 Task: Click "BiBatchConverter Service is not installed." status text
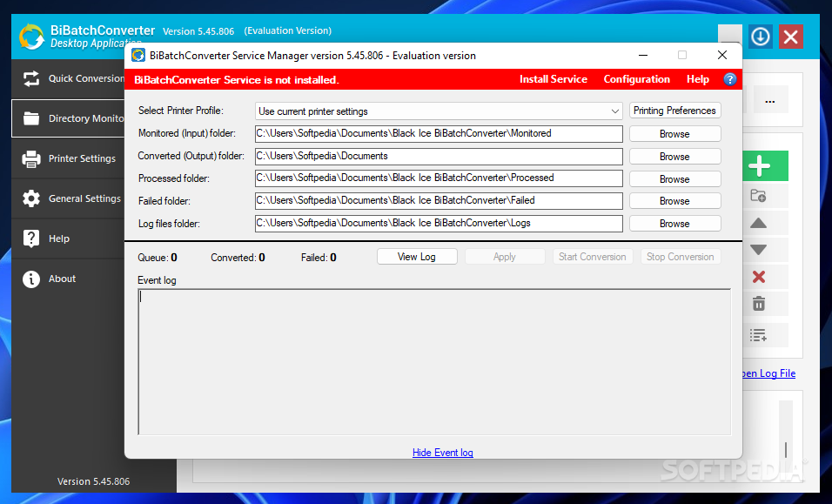click(237, 80)
